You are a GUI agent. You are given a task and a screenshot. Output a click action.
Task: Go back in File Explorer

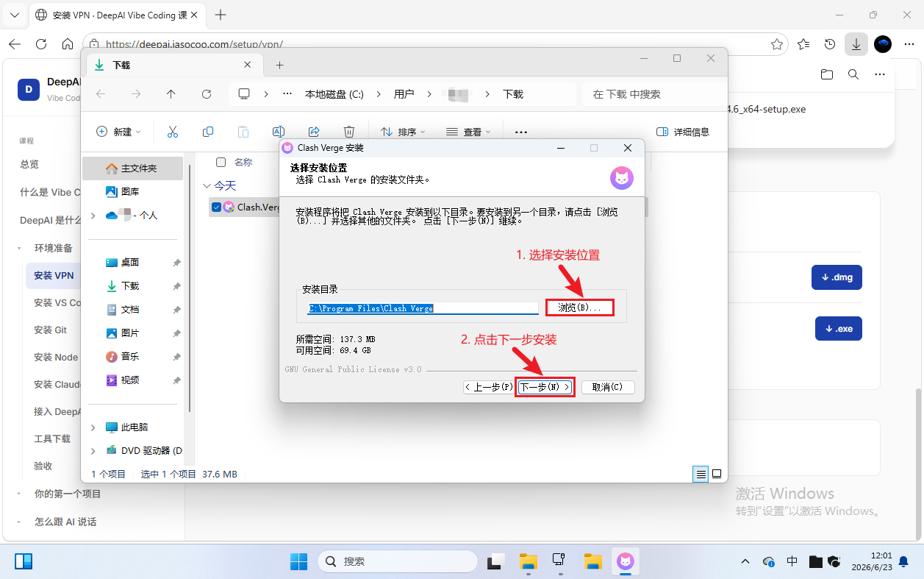pos(101,94)
